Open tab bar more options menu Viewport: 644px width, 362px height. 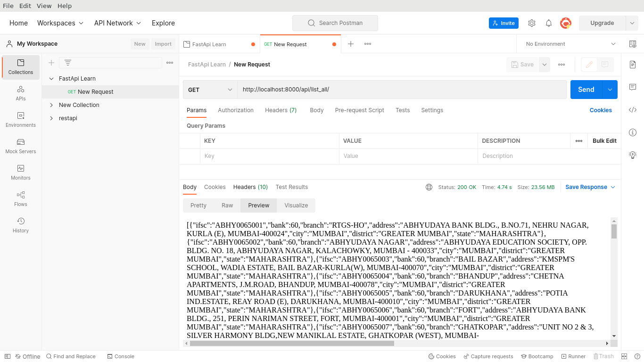368,44
